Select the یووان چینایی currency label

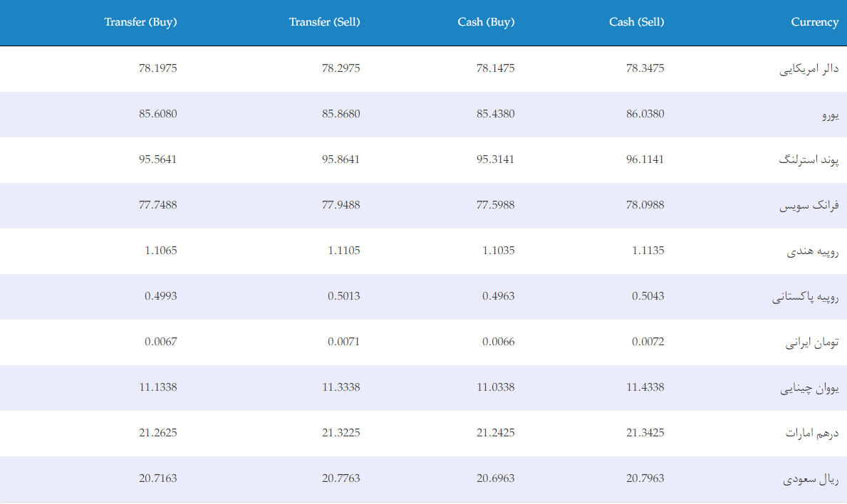809,387
